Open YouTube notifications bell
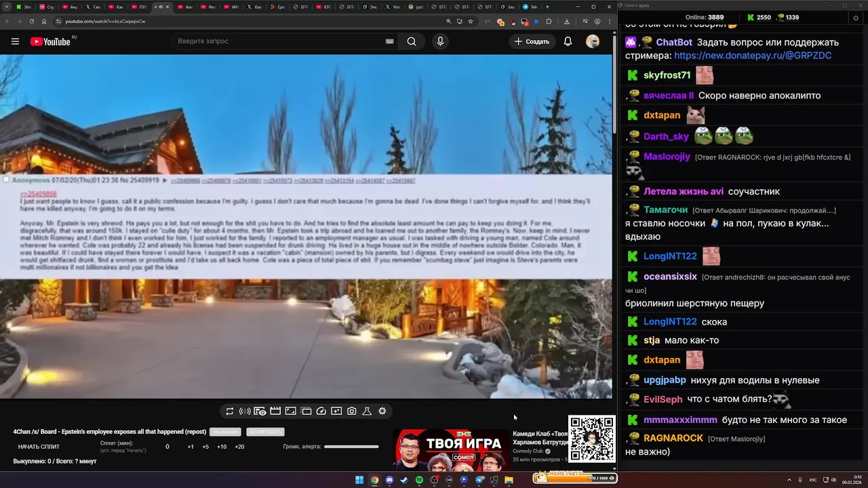The height and width of the screenshot is (488, 868). [568, 41]
